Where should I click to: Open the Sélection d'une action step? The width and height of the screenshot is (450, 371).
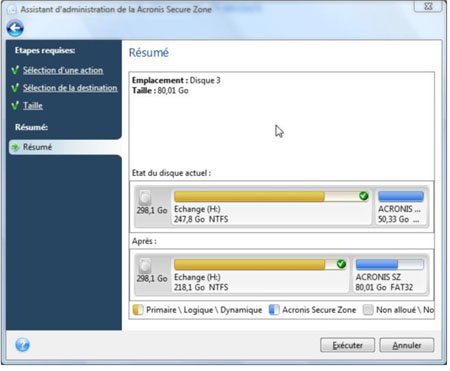63,70
